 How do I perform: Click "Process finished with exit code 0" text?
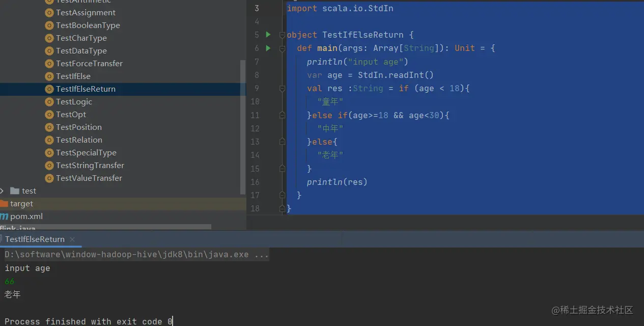[x=89, y=321]
